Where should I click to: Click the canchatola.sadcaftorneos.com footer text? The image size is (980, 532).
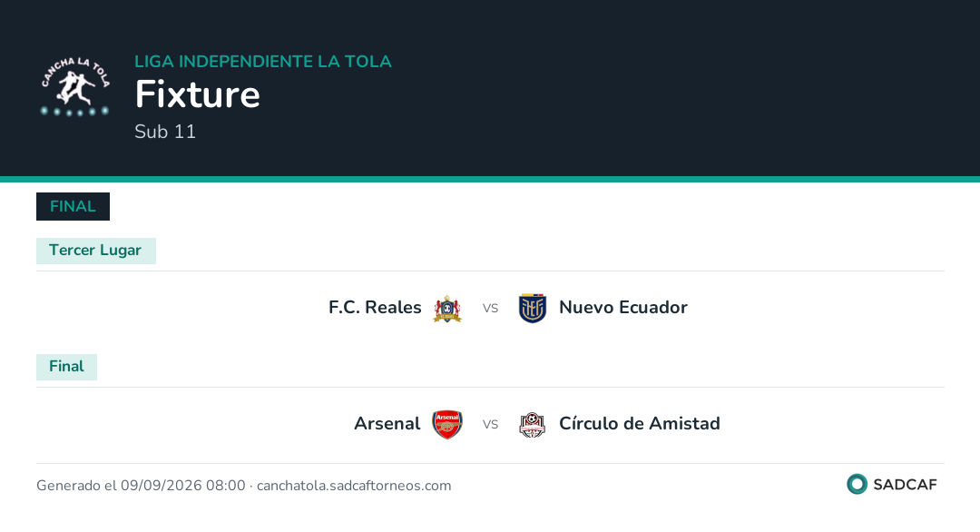(354, 486)
